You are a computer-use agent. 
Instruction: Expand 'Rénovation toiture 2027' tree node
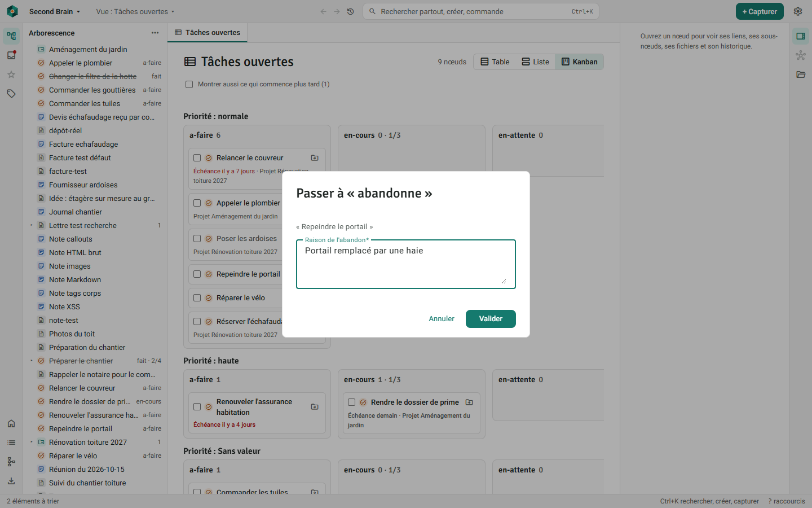32,442
